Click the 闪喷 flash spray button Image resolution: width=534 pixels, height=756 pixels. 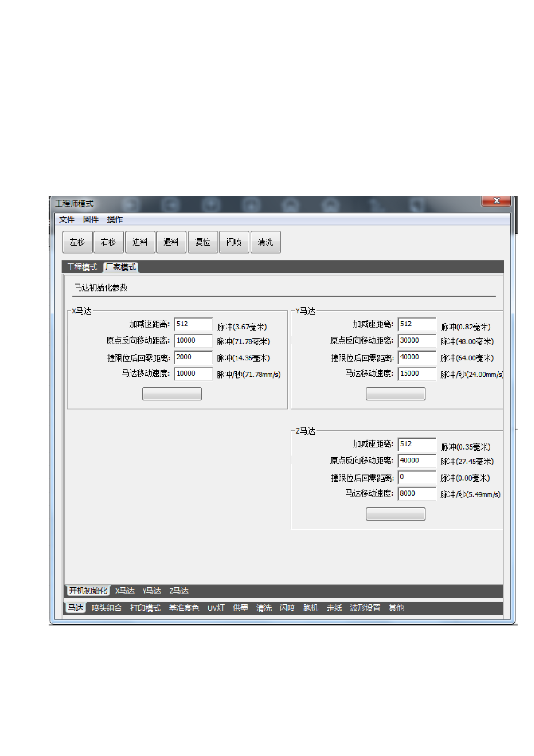coord(234,242)
